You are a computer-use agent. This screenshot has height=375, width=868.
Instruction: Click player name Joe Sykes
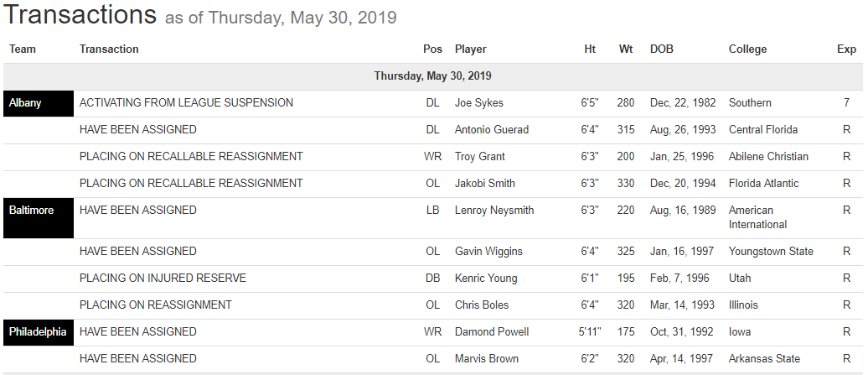tap(478, 103)
